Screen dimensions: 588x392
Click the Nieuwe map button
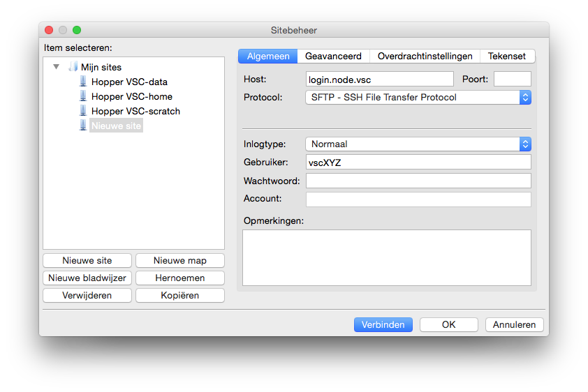point(180,261)
